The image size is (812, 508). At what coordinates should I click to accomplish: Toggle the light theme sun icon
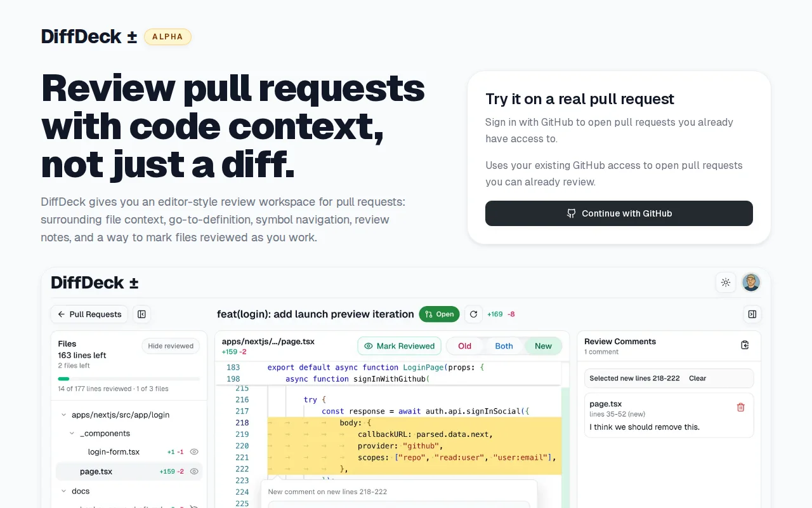coord(726,283)
